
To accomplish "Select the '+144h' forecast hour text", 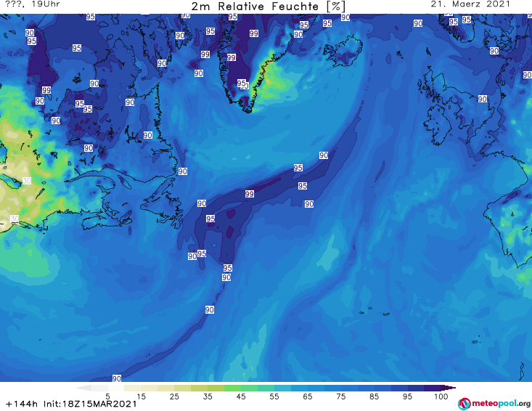I will (x=22, y=404).
